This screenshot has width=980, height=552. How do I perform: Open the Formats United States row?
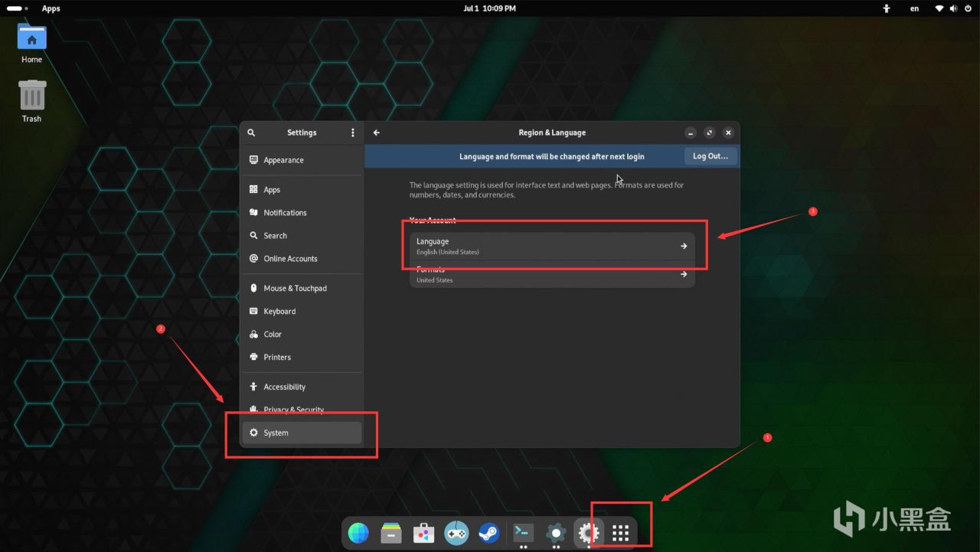552,274
